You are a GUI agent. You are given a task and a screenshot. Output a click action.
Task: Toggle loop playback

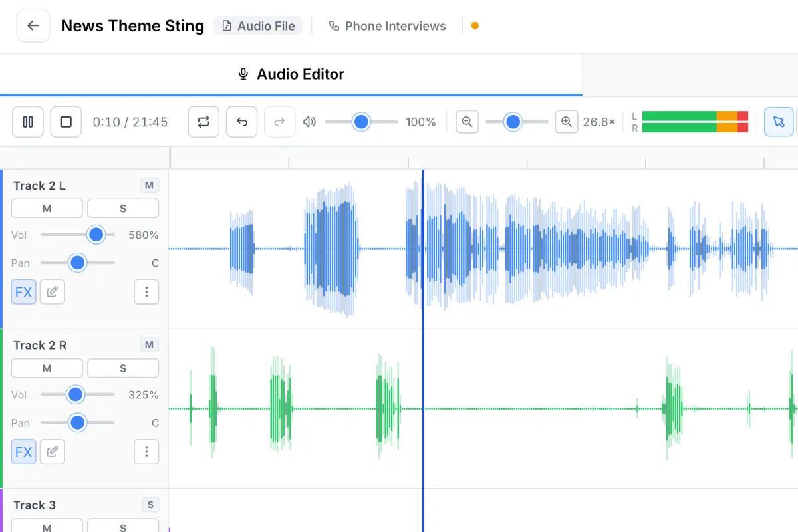(x=203, y=122)
